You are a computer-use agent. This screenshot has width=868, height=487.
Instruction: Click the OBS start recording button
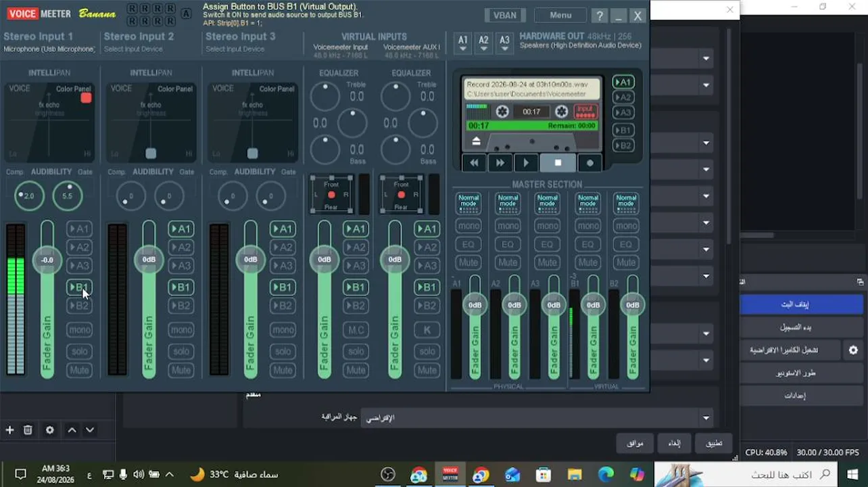point(802,327)
